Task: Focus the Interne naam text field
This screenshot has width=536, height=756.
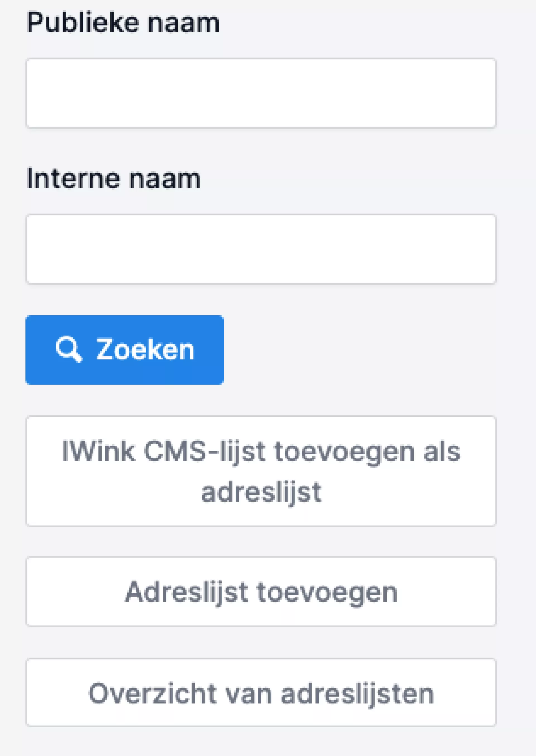Action: (x=261, y=249)
